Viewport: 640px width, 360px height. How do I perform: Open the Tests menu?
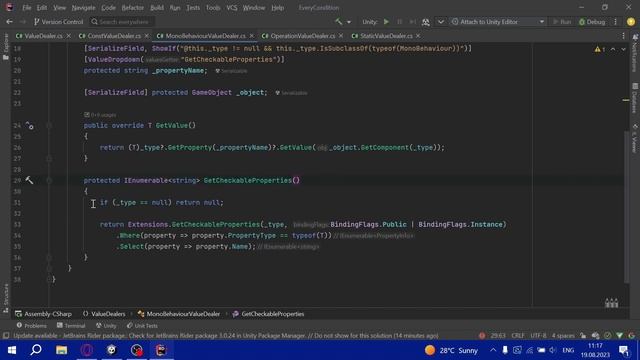[x=193, y=8]
